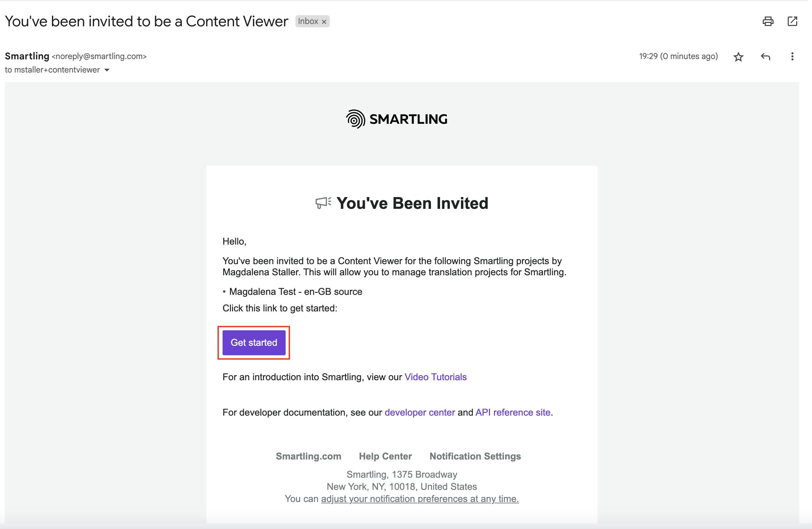
Task: Visit the developer center
Action: click(x=419, y=412)
